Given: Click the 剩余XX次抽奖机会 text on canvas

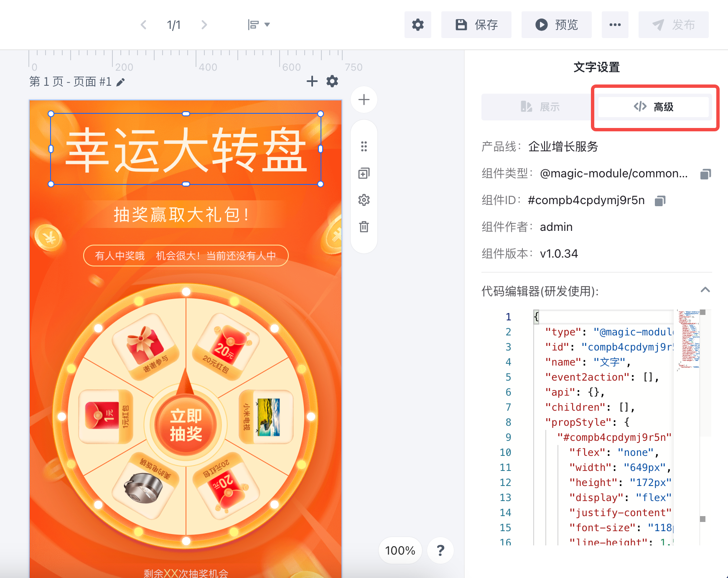Looking at the screenshot, I should point(186,573).
